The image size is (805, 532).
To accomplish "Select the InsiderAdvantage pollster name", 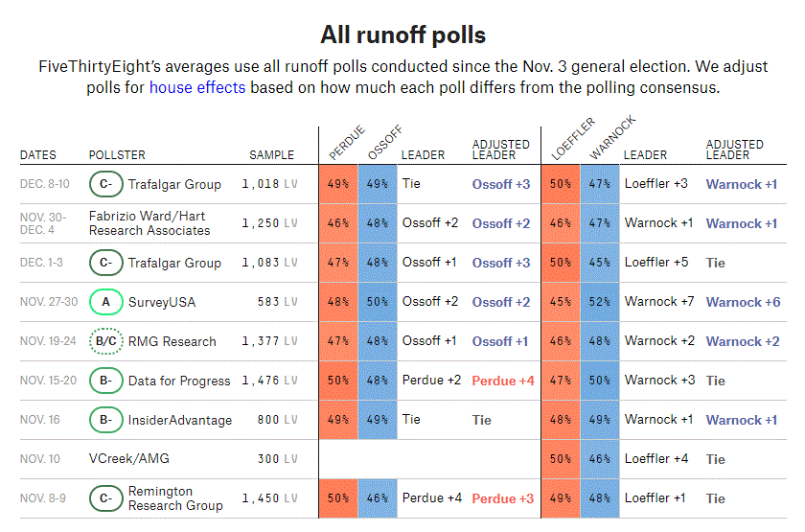I will (180, 420).
